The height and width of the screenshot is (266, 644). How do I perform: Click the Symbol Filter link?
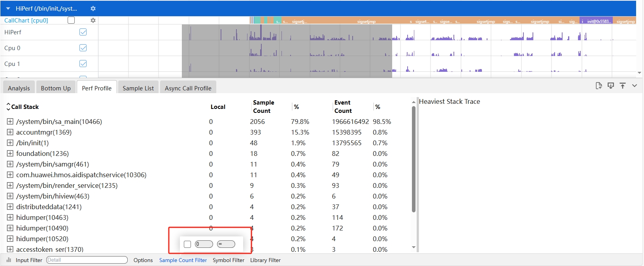pyautogui.click(x=228, y=260)
